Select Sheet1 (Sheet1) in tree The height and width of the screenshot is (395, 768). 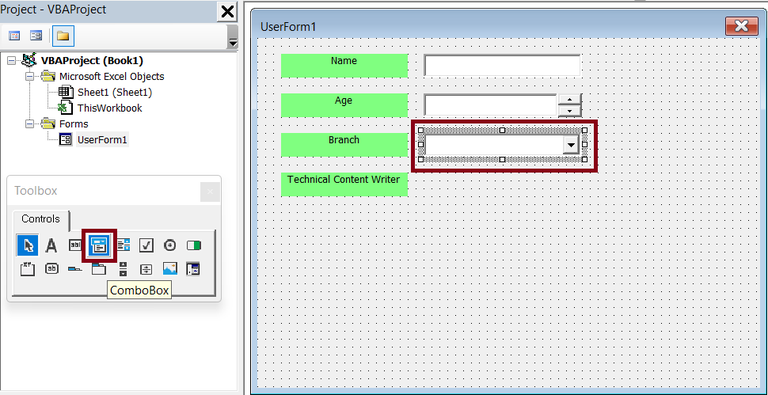[115, 92]
